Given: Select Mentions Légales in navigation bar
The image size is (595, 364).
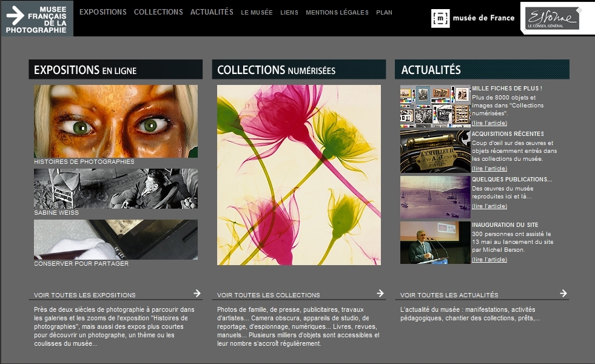Looking at the screenshot, I should [337, 13].
